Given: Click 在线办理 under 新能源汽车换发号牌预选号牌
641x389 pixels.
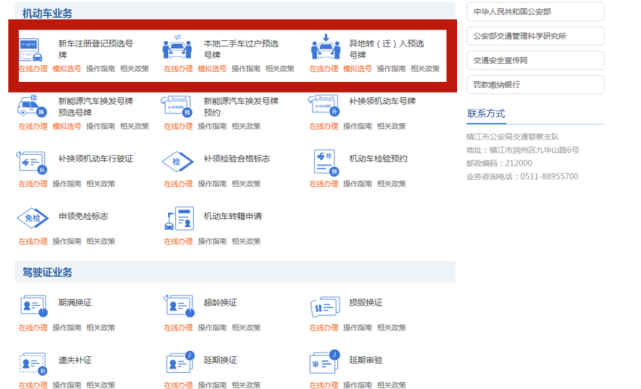Looking at the screenshot, I should click(33, 126).
